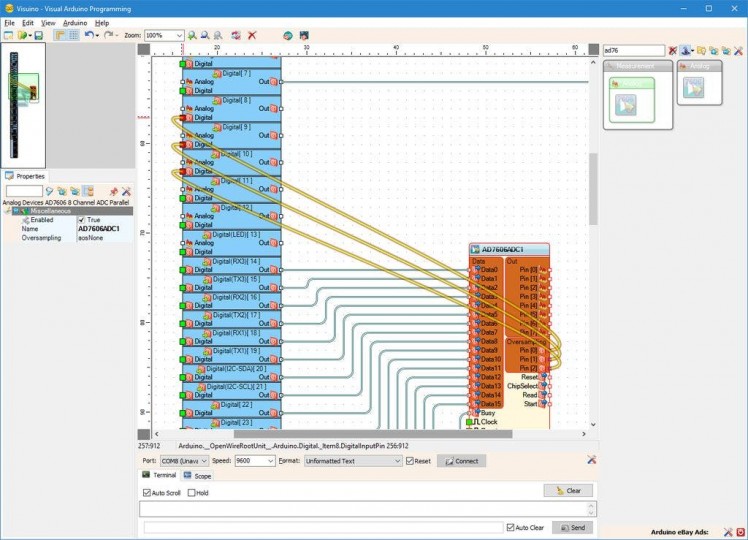
Task: Open the Speed baud rate dropdown
Action: [270, 461]
